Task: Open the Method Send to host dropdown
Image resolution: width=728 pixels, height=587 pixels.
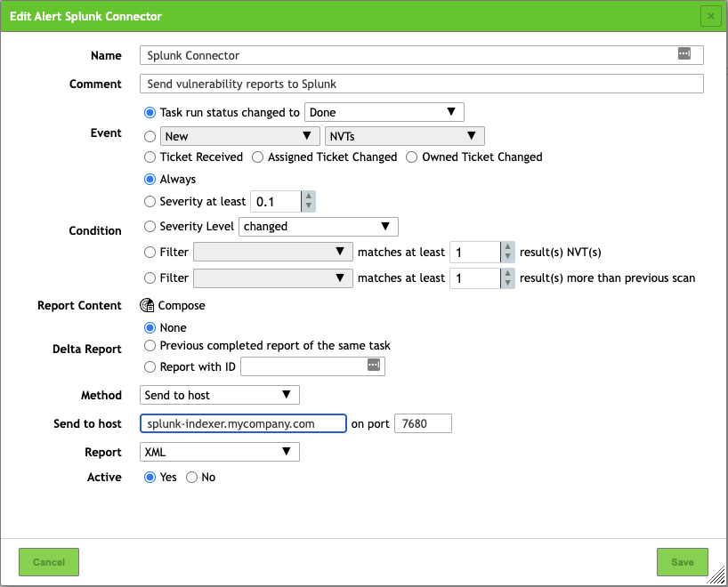Action: click(x=220, y=395)
